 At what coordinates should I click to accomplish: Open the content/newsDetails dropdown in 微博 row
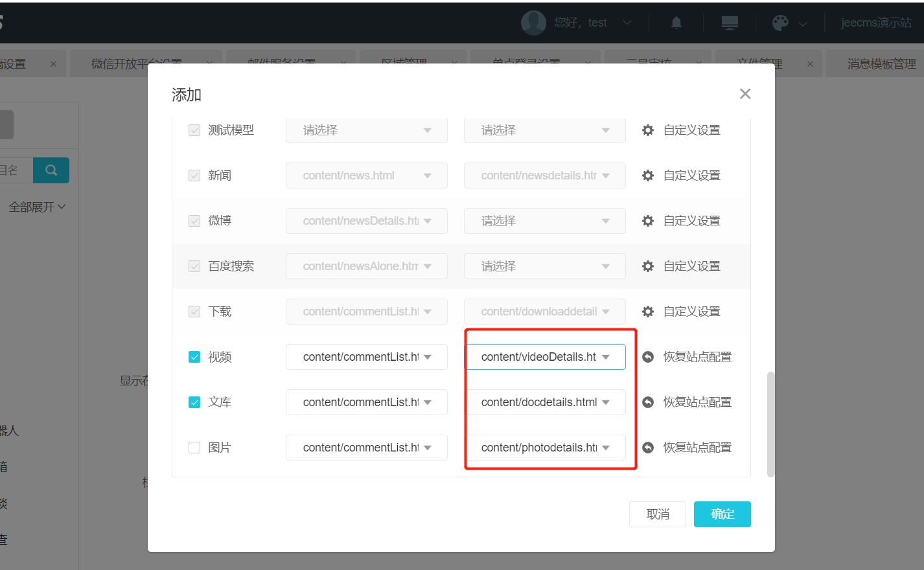point(367,221)
